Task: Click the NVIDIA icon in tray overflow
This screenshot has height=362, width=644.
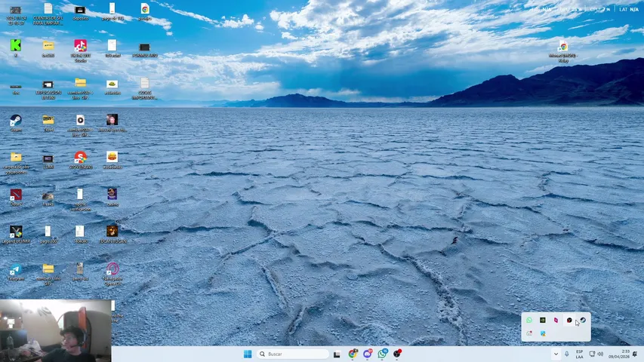Action: 543,320
